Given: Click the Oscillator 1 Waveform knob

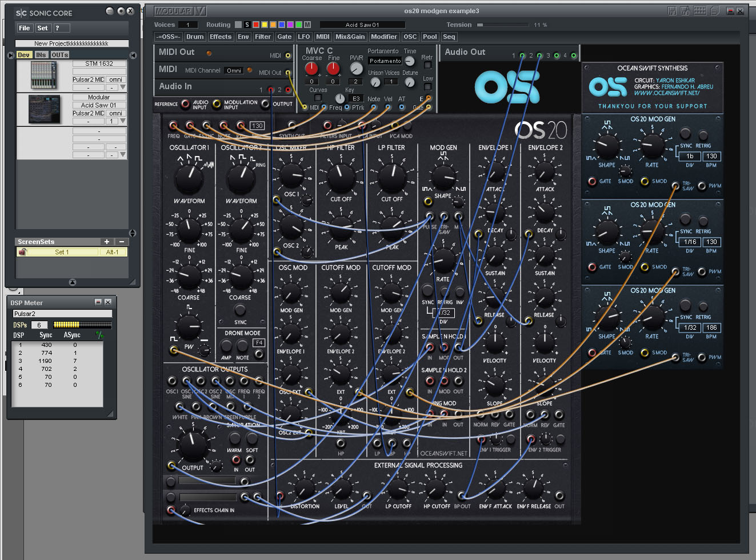Looking at the screenshot, I should pos(189,179).
